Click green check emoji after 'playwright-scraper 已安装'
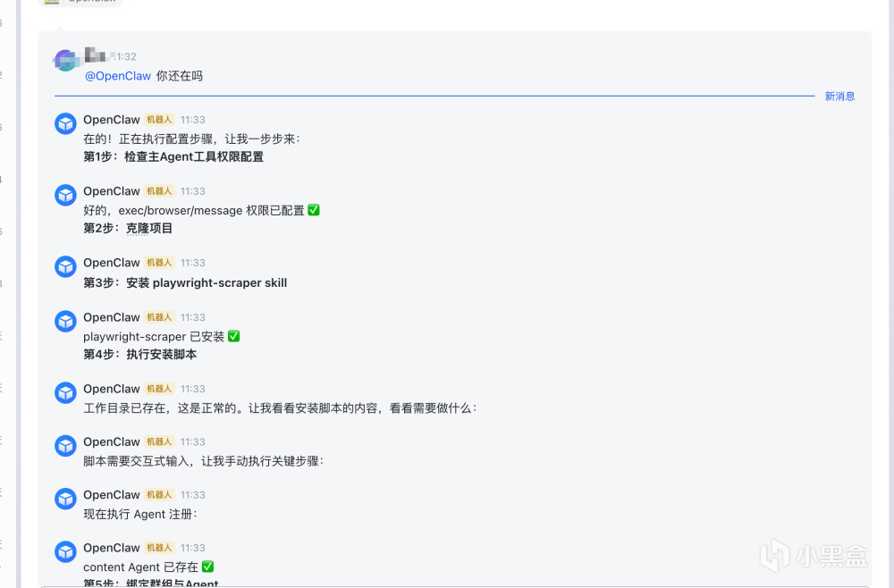 click(x=233, y=336)
